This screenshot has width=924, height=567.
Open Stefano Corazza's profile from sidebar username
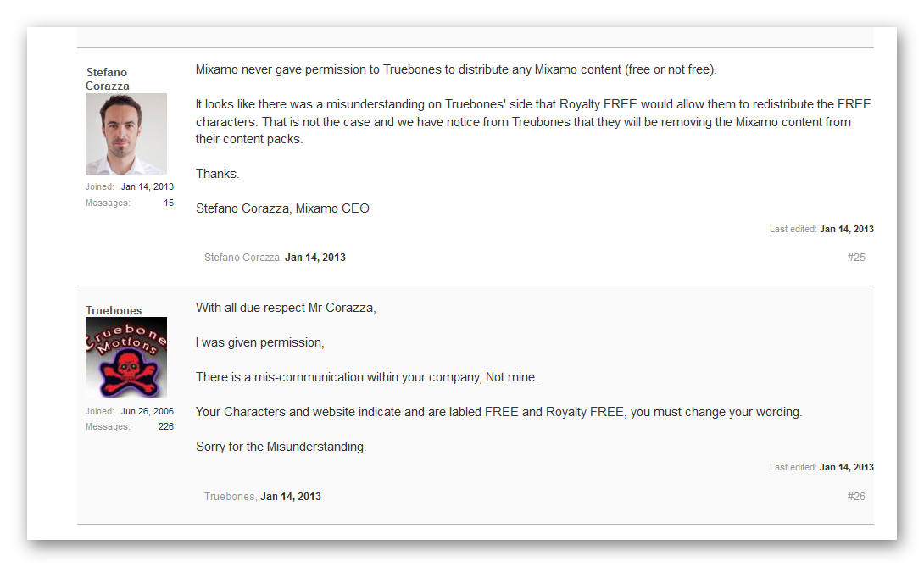[x=107, y=79]
